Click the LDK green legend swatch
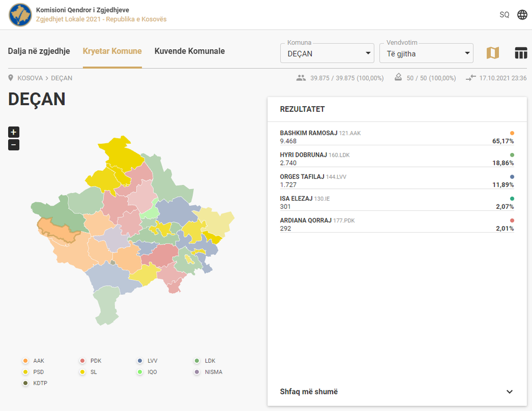Viewport: 532px width, 411px height. [x=198, y=361]
